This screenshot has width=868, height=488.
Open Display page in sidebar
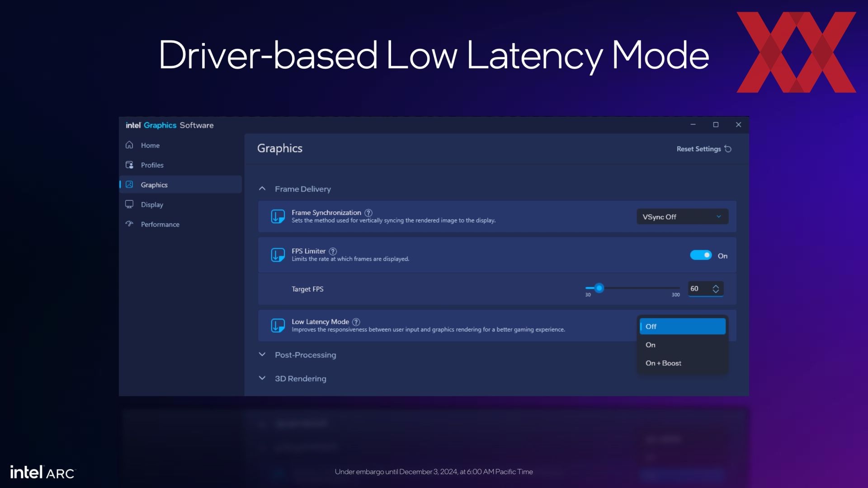181,204
